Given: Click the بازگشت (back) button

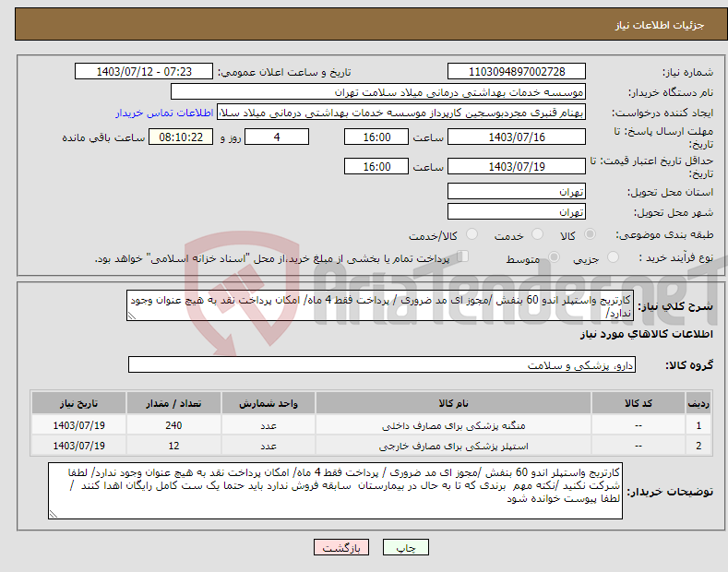Looking at the screenshot, I should coord(341,547).
